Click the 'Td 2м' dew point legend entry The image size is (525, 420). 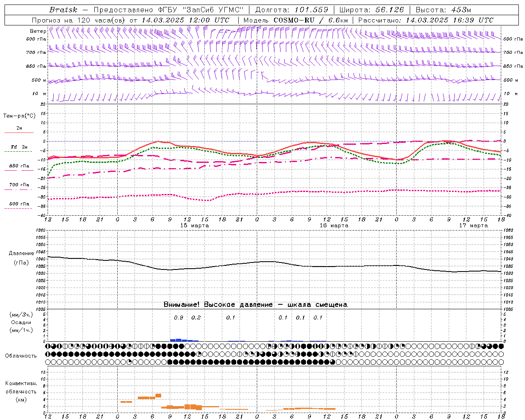point(19,147)
